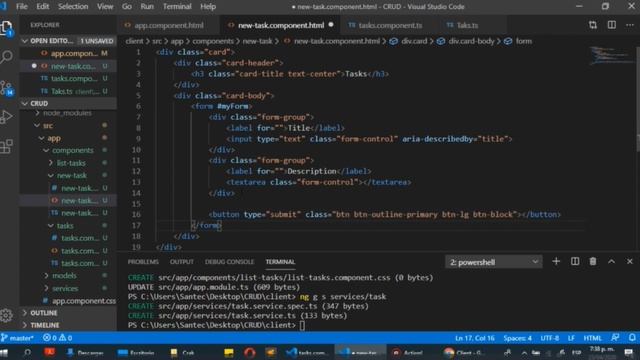
Task: Expand the services folder
Action: coord(68,288)
